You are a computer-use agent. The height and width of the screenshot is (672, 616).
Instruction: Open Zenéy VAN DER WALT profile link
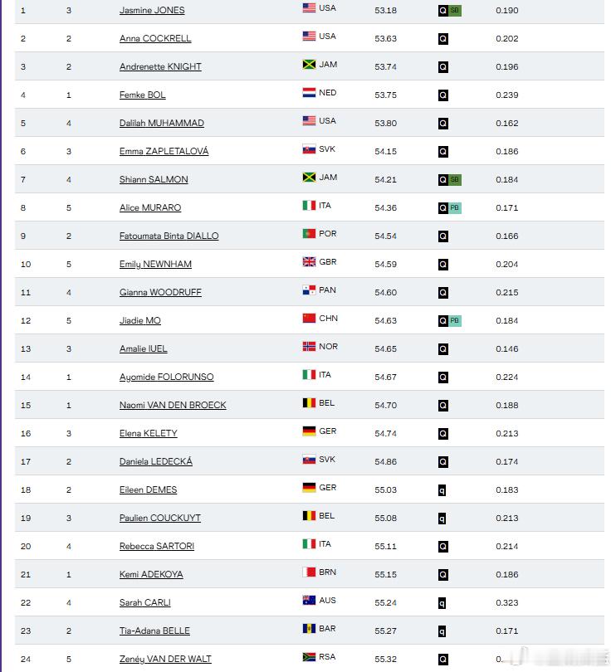[165, 659]
